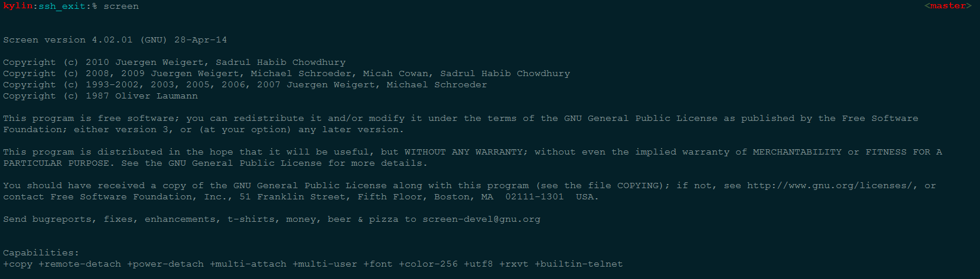Click the http://www.gnu.org/licenses/ URL
This screenshot has width=980, height=279.
click(830, 185)
